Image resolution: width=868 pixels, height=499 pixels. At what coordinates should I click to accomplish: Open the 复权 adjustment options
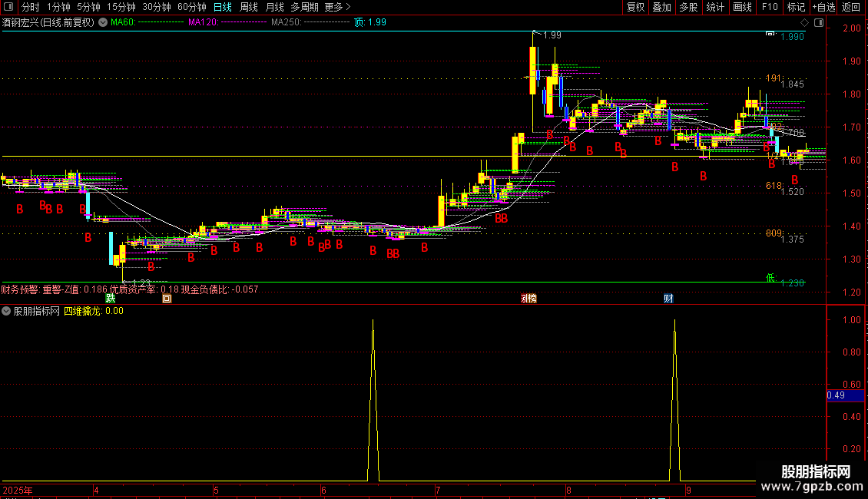[x=635, y=7]
